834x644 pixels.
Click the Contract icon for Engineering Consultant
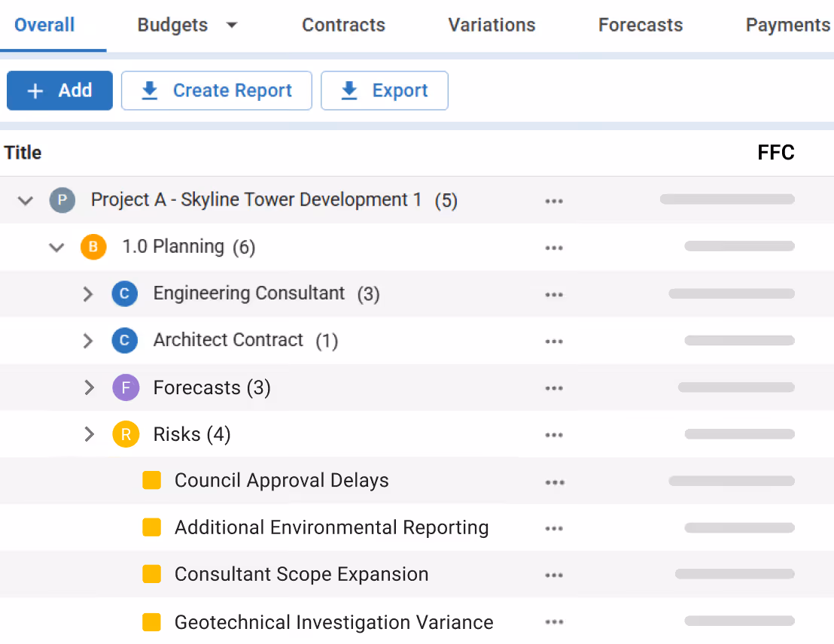125,293
